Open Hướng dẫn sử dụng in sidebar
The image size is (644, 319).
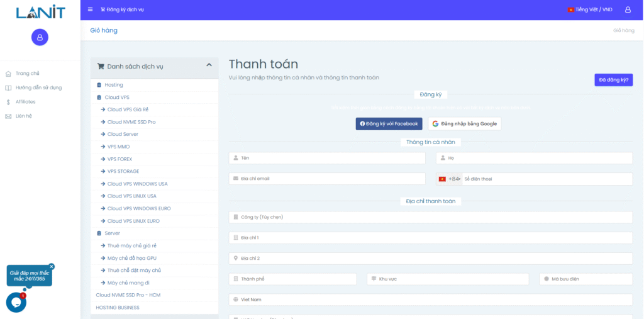point(38,87)
